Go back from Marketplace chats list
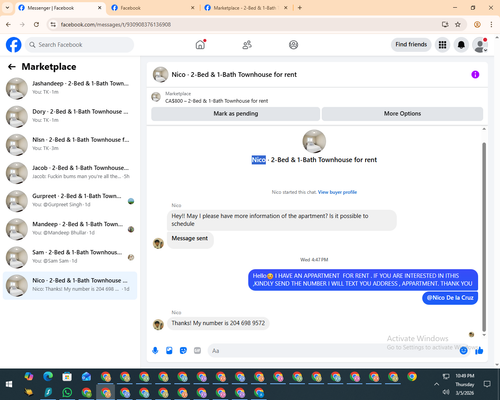The image size is (500, 400). pos(12,67)
